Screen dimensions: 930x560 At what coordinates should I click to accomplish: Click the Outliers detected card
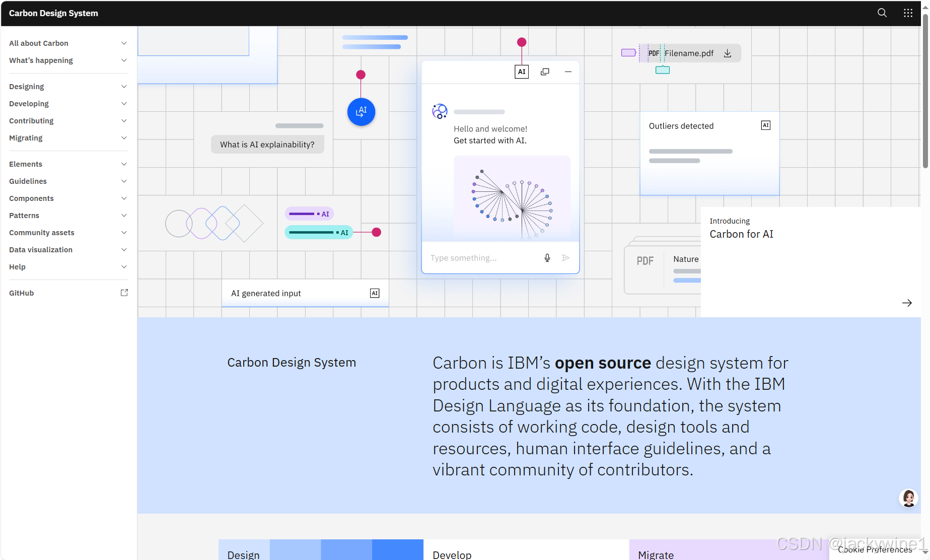coord(709,153)
